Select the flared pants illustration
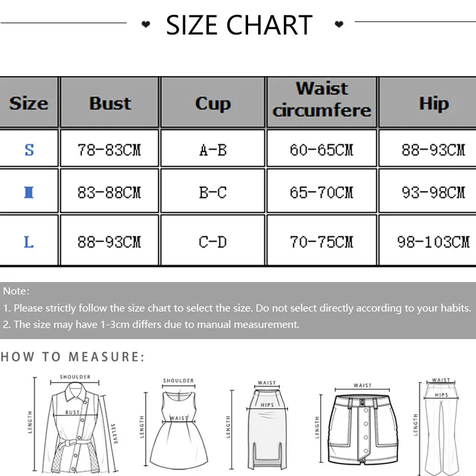476x476 pixels. click(441, 425)
